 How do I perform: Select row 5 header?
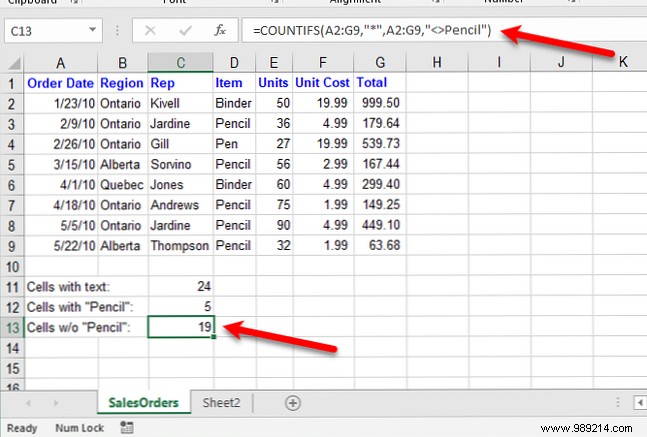click(x=12, y=165)
